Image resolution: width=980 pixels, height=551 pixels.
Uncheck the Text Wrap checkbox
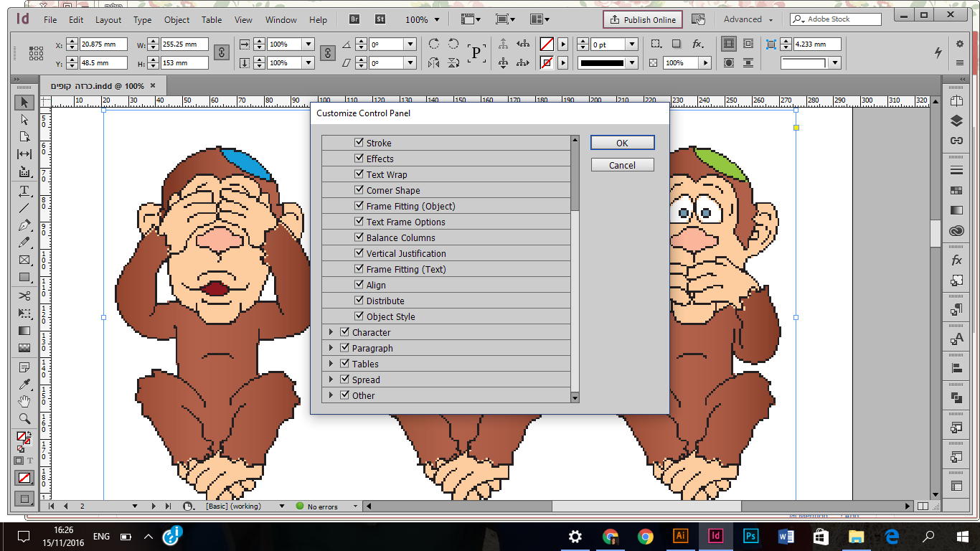[359, 174]
